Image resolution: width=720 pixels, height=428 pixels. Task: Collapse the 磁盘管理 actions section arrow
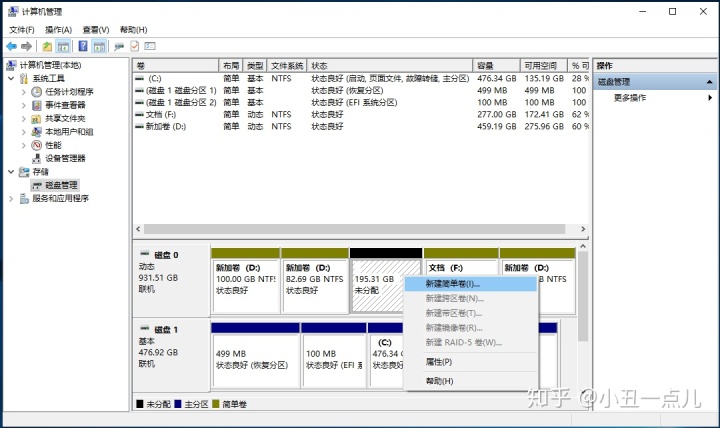pos(709,82)
